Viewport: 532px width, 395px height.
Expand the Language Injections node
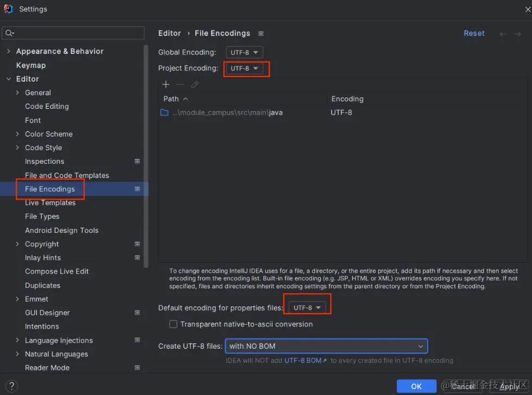pos(17,340)
